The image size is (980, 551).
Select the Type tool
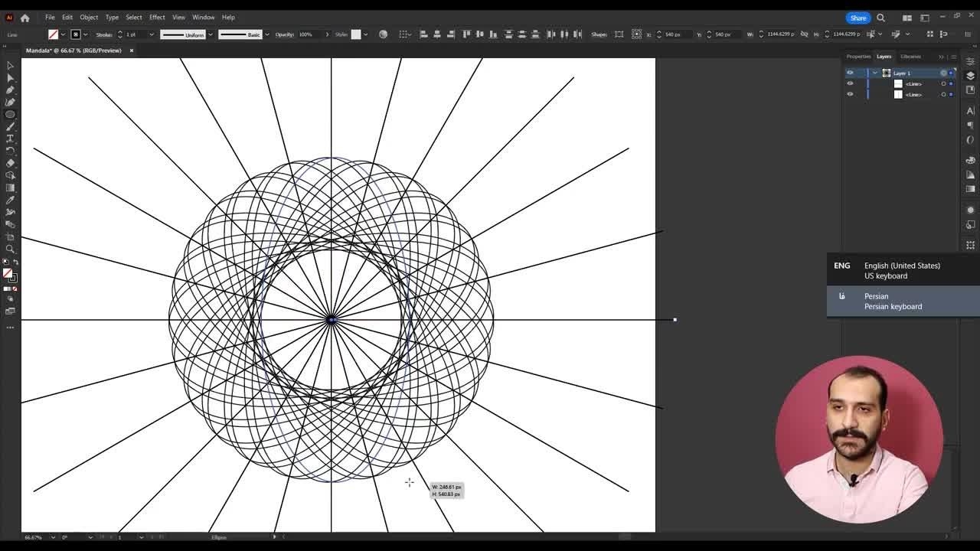[10, 139]
